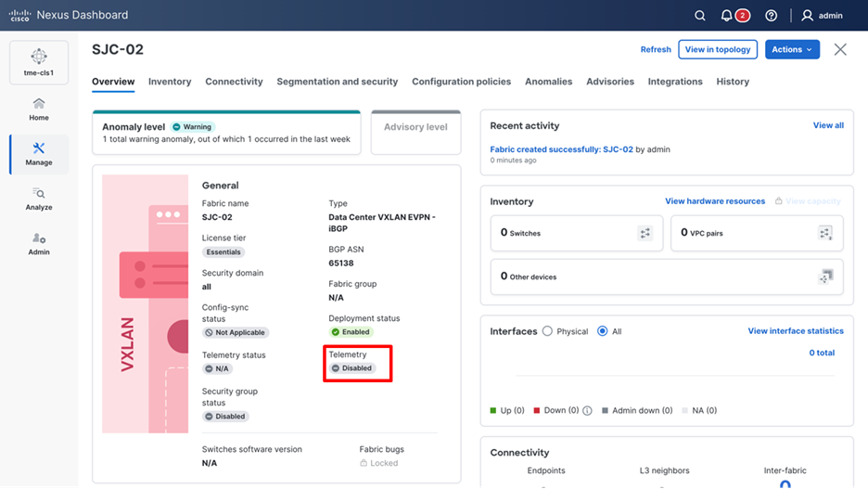Open the Home sidebar icon
This screenshot has height=489, width=868.
[x=39, y=109]
